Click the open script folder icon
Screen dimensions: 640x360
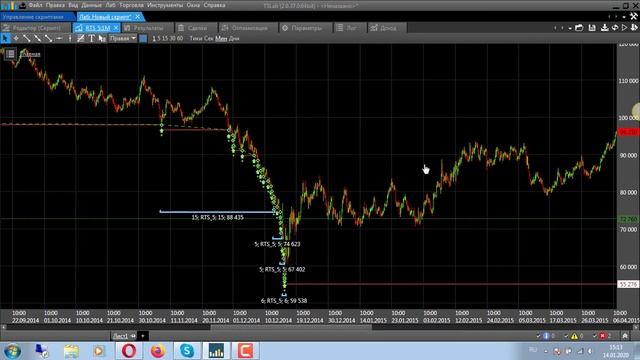(x=579, y=28)
